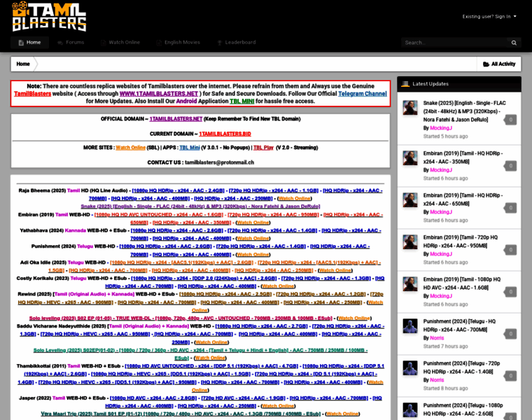532x420 pixels.
Task: Open the Home navigation tab
Action: (x=29, y=43)
